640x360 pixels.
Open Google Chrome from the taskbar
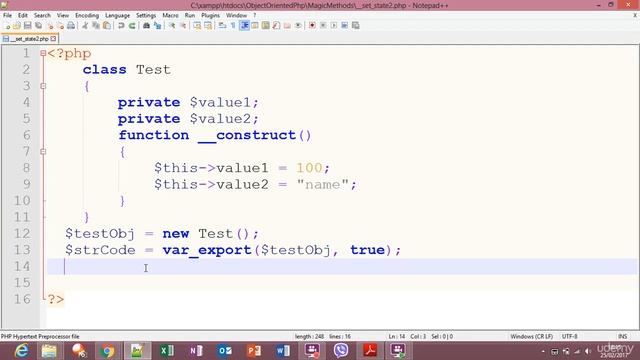(x=108, y=351)
